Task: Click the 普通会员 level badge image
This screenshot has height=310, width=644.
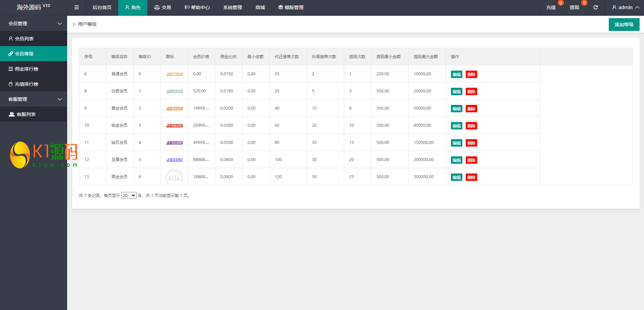Action: click(x=174, y=74)
